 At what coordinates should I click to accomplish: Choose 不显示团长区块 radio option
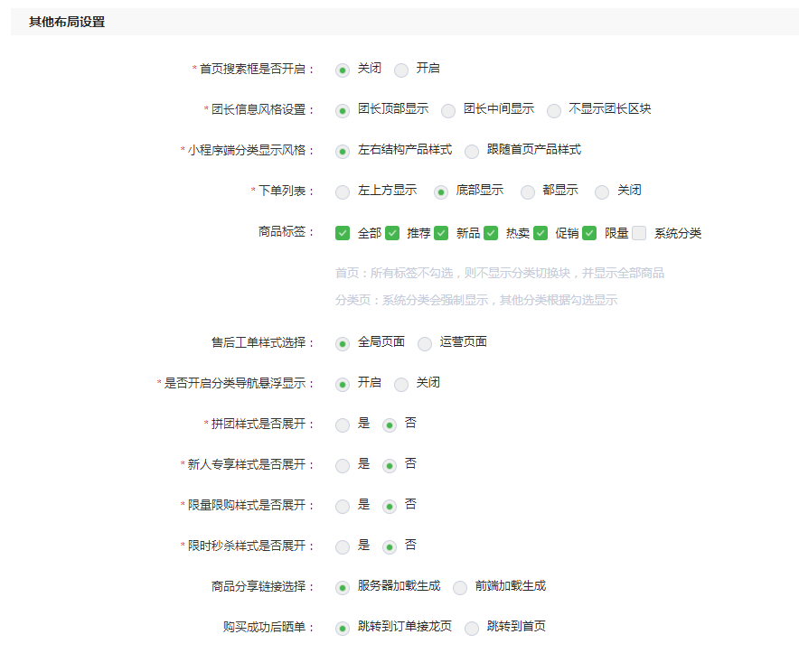click(x=554, y=110)
